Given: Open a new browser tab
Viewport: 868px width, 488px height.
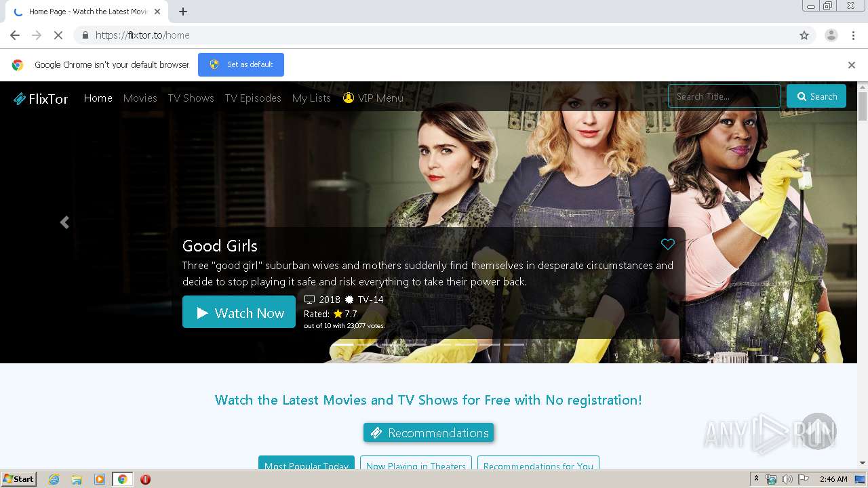Looking at the screenshot, I should click(x=183, y=12).
